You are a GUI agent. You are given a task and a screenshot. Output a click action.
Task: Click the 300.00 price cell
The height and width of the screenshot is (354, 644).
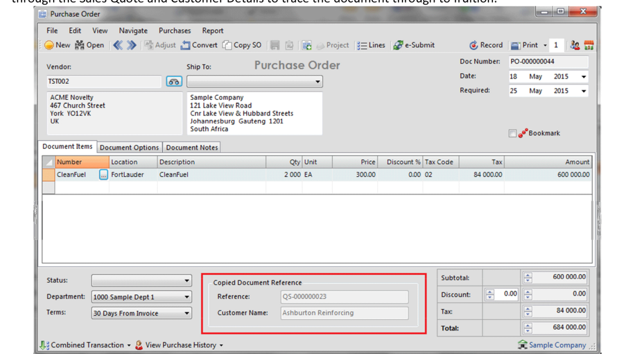pyautogui.click(x=355, y=175)
